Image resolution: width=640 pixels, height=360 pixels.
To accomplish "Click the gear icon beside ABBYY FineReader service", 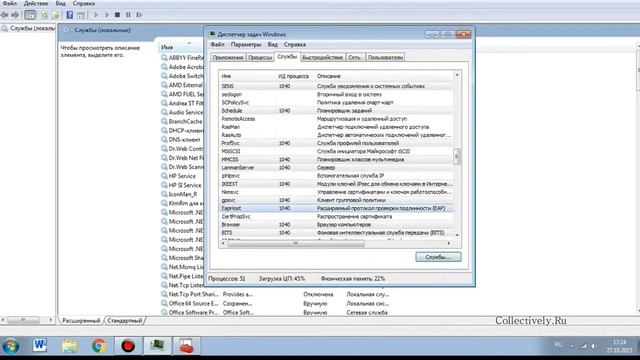I will [164, 58].
